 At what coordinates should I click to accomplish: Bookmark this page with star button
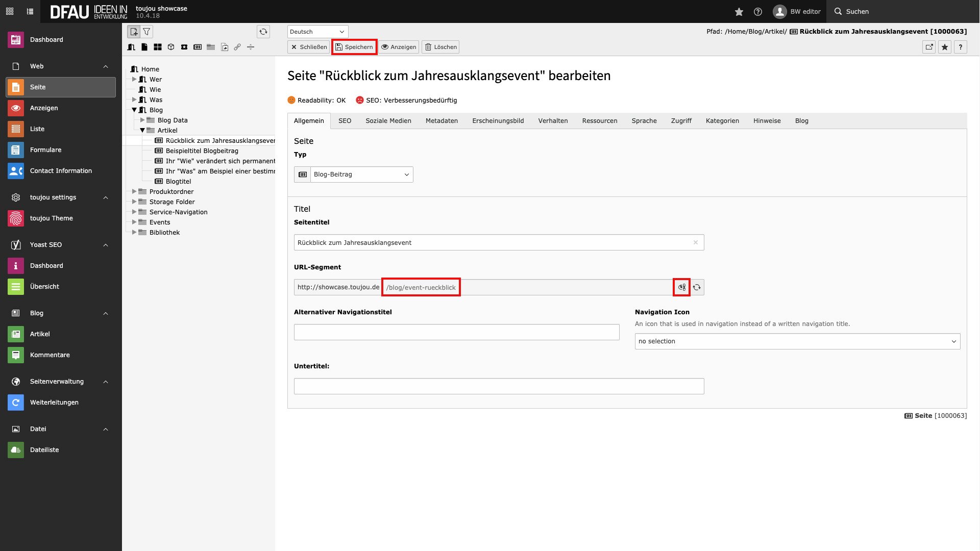coord(945,47)
